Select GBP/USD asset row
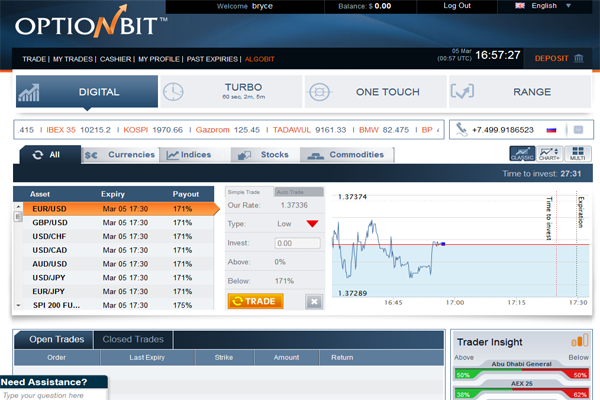This screenshot has height=400, width=600. tap(118, 223)
